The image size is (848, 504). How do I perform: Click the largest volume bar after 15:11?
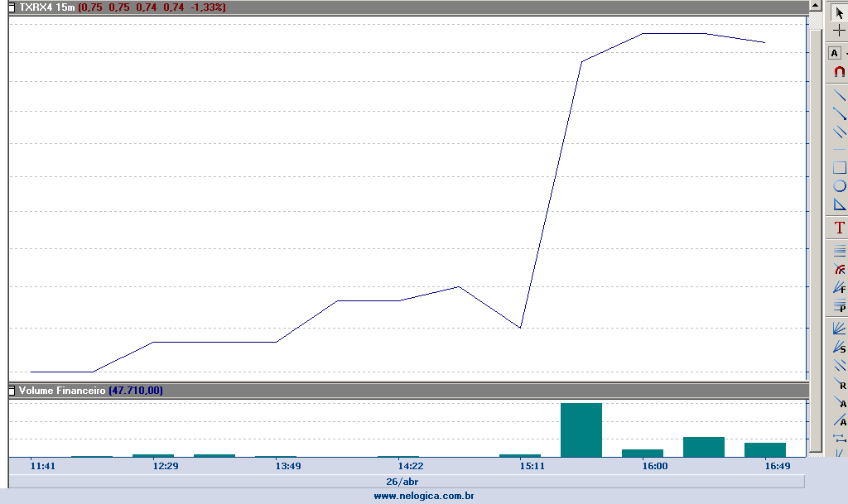pyautogui.click(x=581, y=430)
